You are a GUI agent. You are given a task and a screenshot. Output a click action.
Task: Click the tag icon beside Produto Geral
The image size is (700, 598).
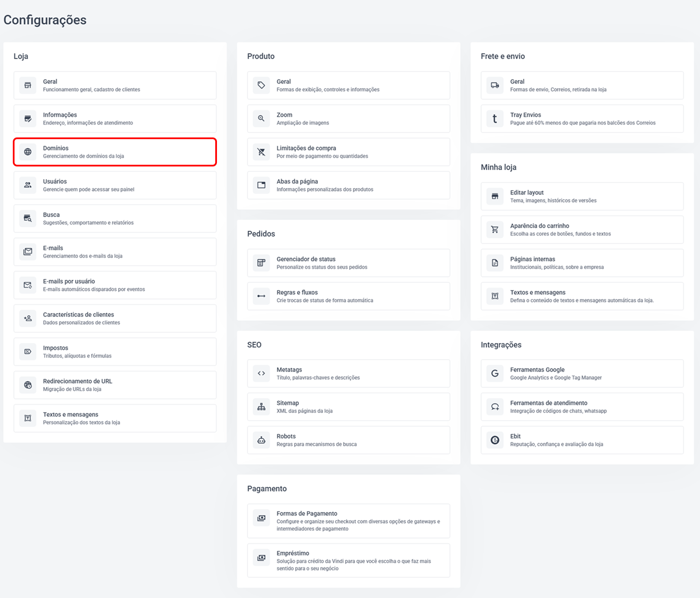[x=261, y=85]
